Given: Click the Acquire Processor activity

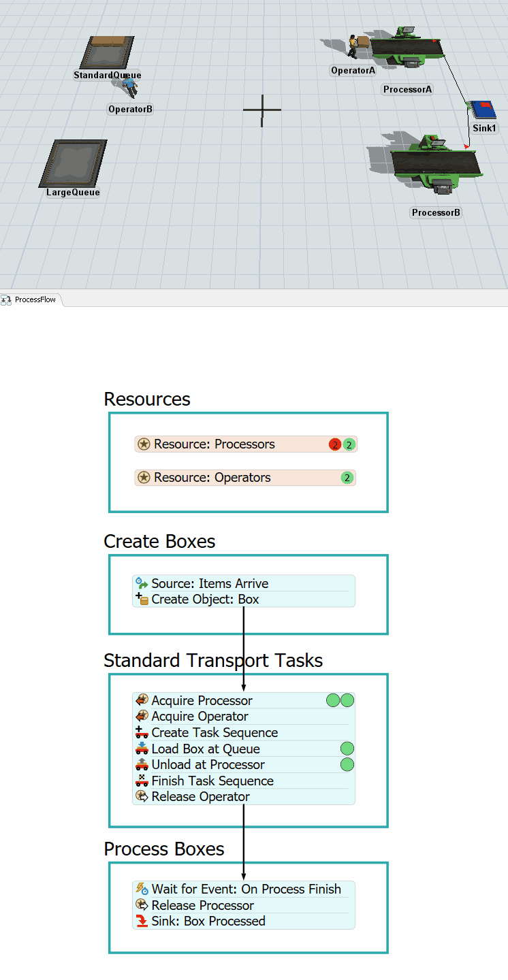Looking at the screenshot, I should click(202, 700).
